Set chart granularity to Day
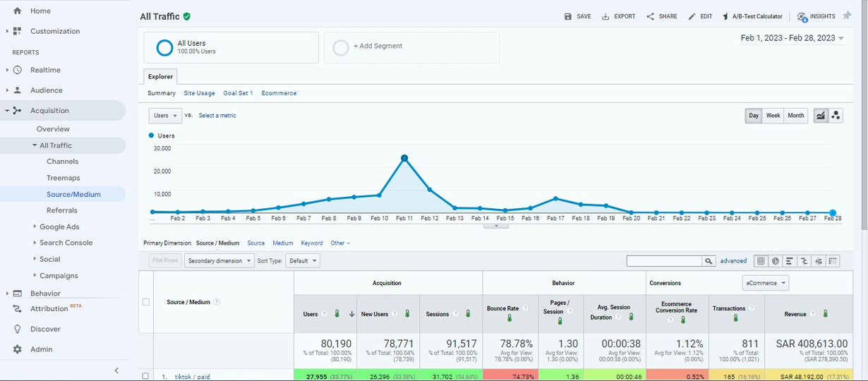The width and height of the screenshot is (868, 381). [x=754, y=116]
